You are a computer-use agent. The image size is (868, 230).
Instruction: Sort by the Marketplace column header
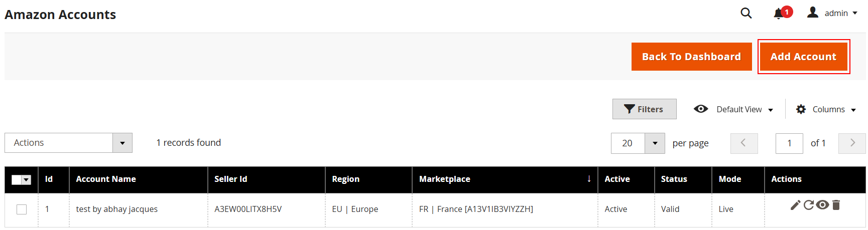point(445,179)
